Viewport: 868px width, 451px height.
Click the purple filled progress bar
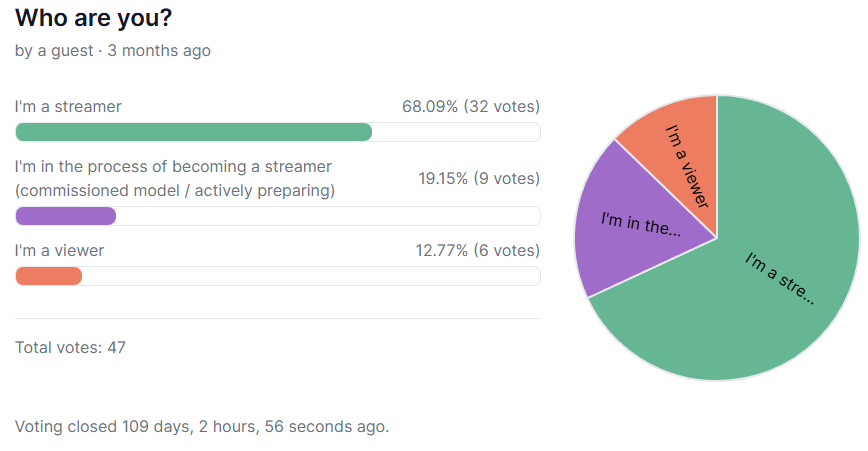66,216
